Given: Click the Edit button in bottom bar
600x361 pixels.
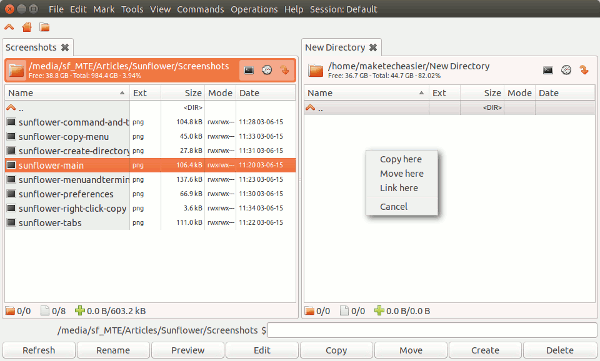Looking at the screenshot, I should 262,350.
